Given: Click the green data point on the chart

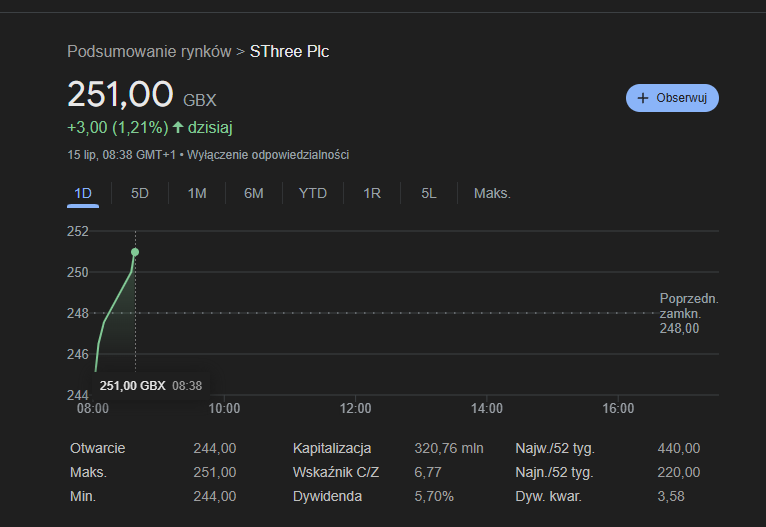Looking at the screenshot, I should click(135, 252).
